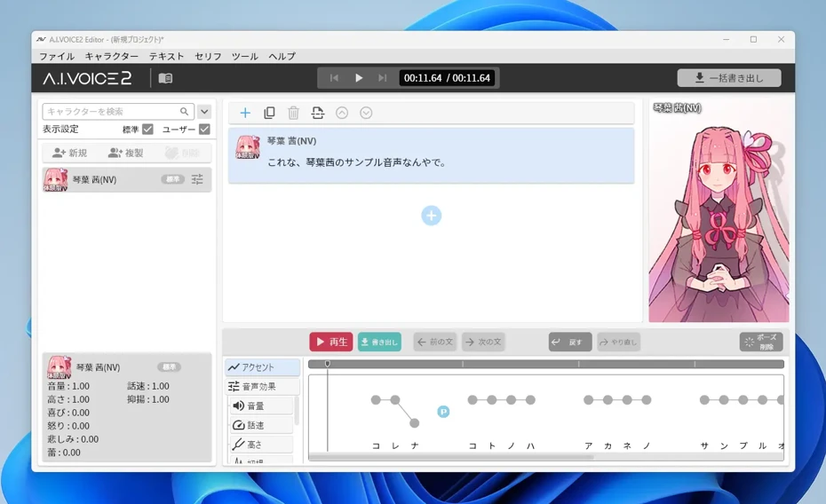Screen dimensions: 826x504
Task: Select the 話速 speed item
Action: 261,425
